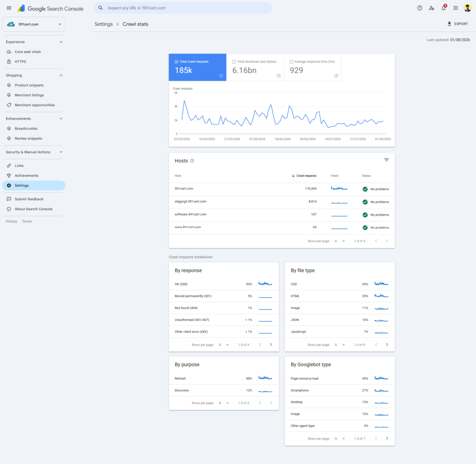Open the Google apps grid
The image size is (476, 464).
tap(456, 8)
